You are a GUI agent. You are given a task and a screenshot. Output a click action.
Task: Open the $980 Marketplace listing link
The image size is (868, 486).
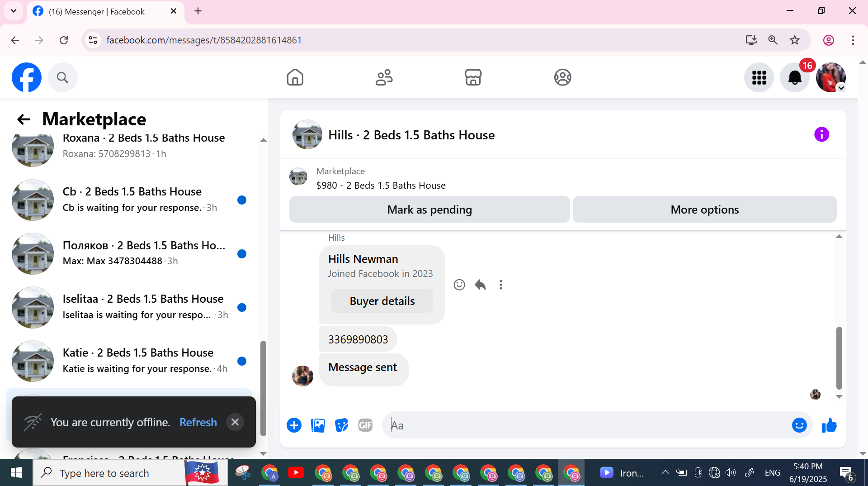381,186
